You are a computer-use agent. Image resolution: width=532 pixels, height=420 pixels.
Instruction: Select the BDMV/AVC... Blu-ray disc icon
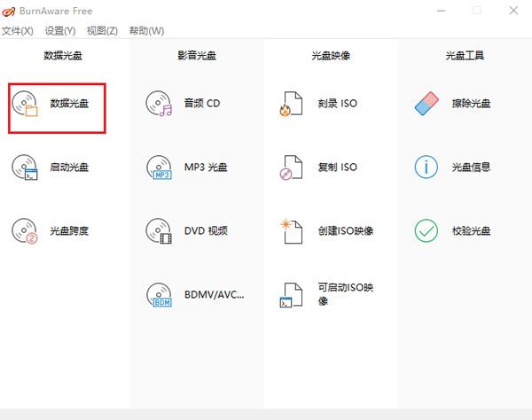pos(159,294)
